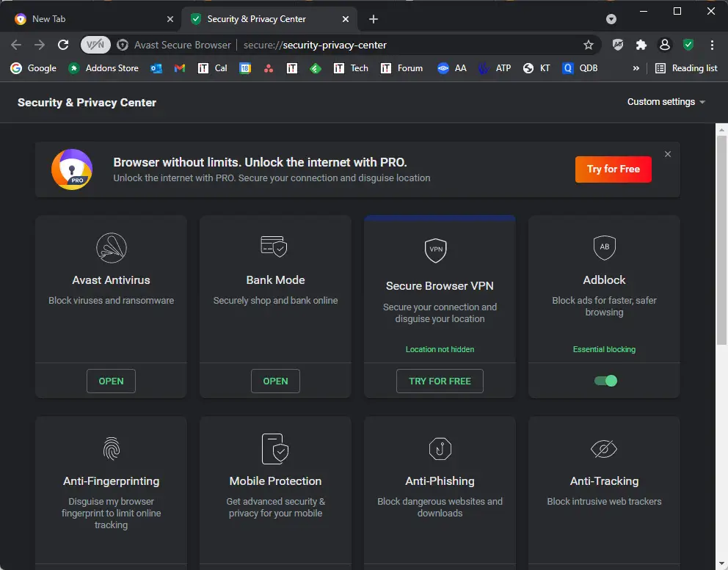Screen dimensions: 728x570
Task: Click the page vertical scrollbar
Action: (x=721, y=241)
